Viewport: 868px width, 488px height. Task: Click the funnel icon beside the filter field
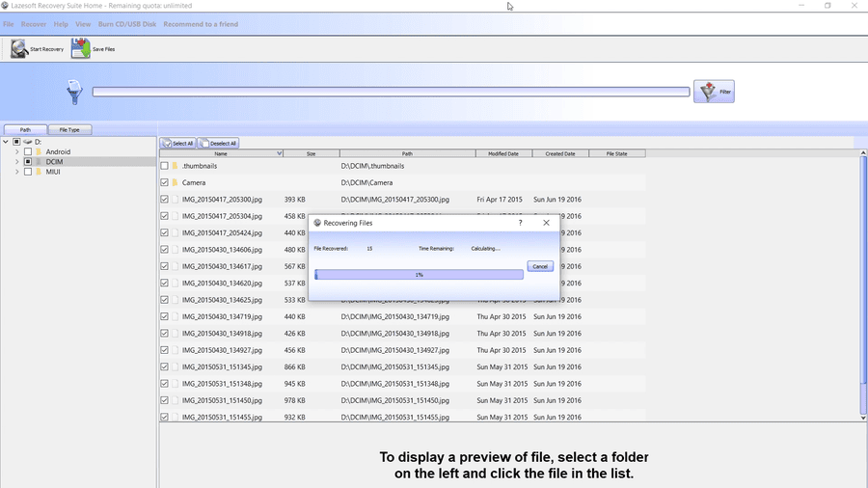(74, 92)
